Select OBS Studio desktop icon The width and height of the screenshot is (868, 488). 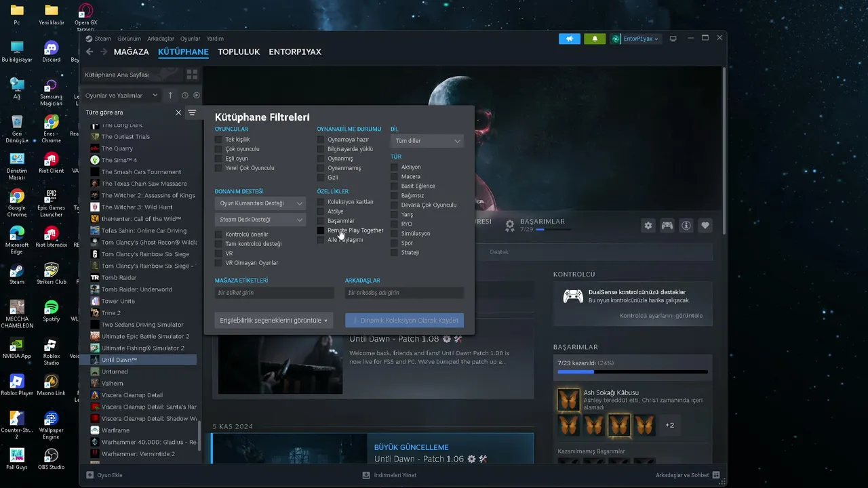pyautogui.click(x=51, y=459)
